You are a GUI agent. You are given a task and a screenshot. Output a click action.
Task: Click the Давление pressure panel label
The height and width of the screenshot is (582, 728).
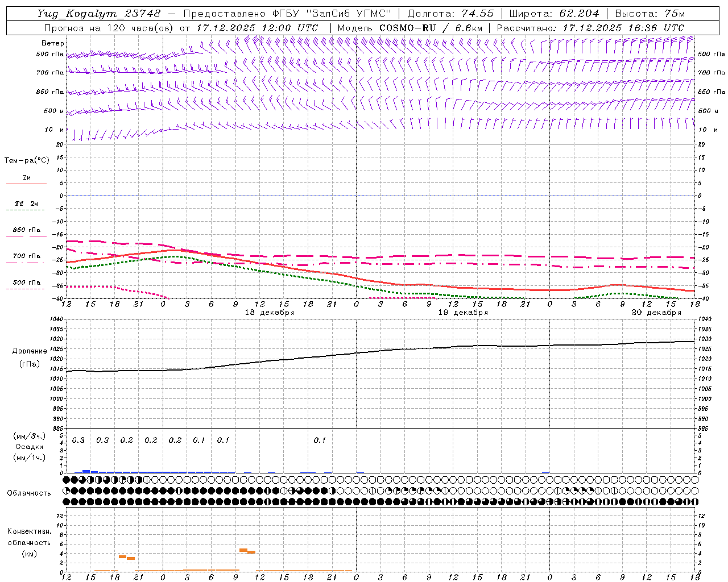[x=30, y=351]
